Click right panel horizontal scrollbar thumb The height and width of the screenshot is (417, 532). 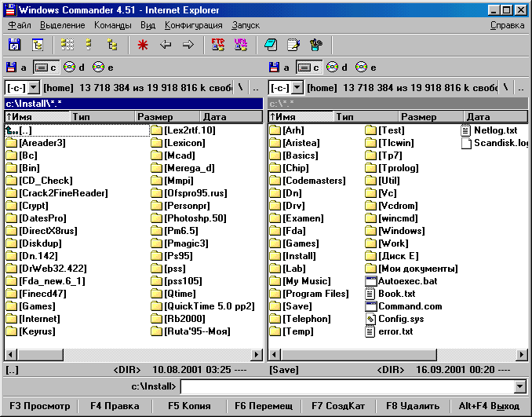(x=359, y=355)
